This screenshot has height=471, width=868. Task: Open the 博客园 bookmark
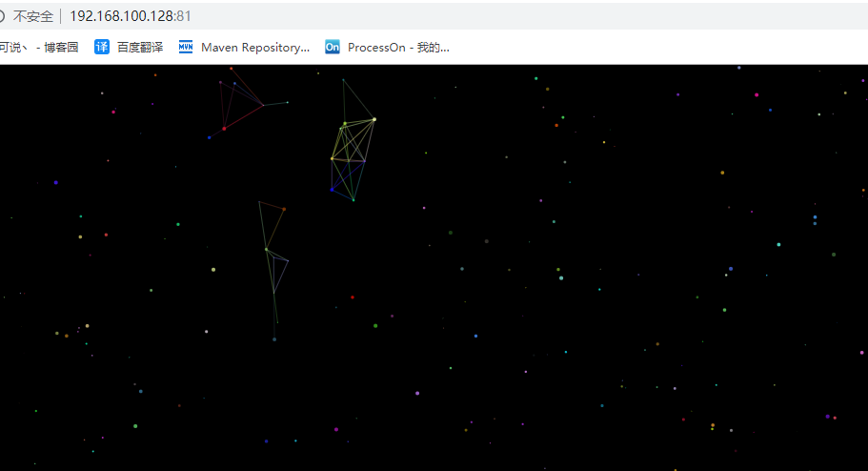click(39, 48)
